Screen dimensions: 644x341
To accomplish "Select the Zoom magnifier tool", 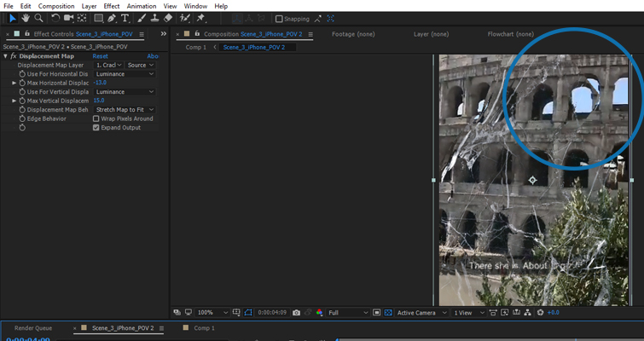I will [x=39, y=18].
